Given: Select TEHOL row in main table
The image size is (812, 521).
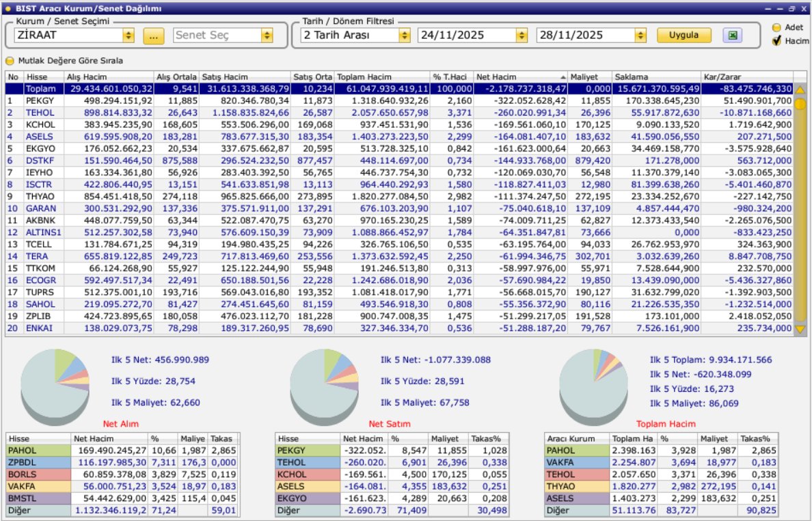Looking at the screenshot, I should [x=399, y=112].
